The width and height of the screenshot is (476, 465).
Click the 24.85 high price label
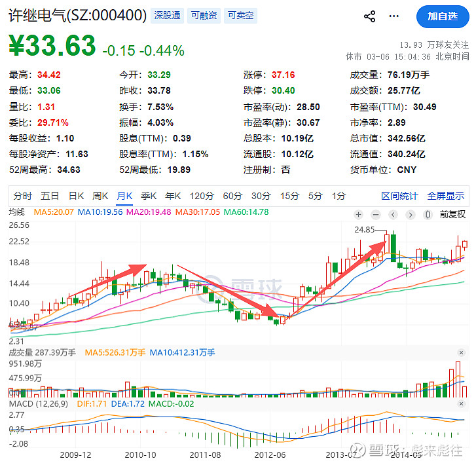[365, 230]
